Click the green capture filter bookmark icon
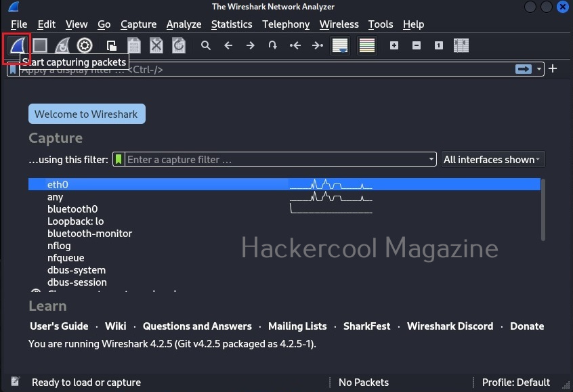 (119, 159)
